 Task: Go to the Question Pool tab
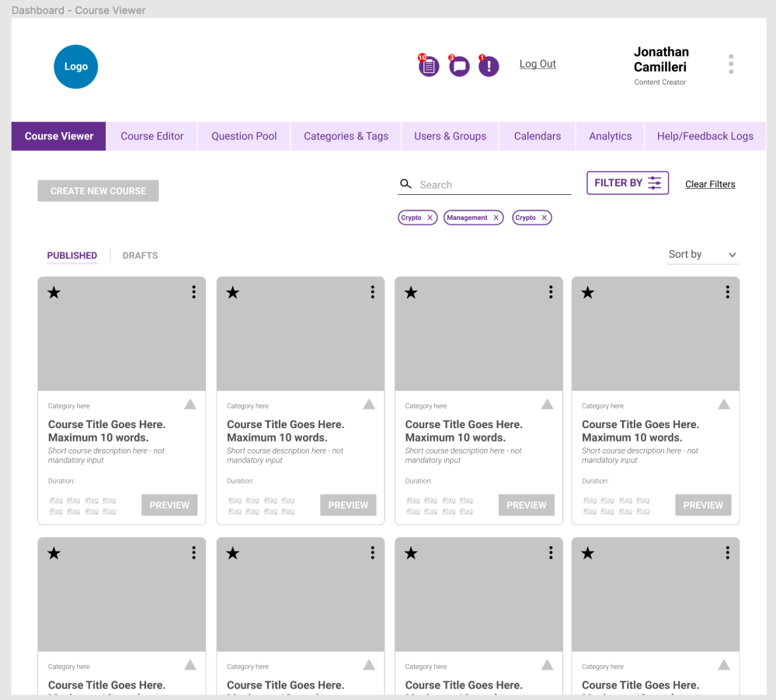244,136
